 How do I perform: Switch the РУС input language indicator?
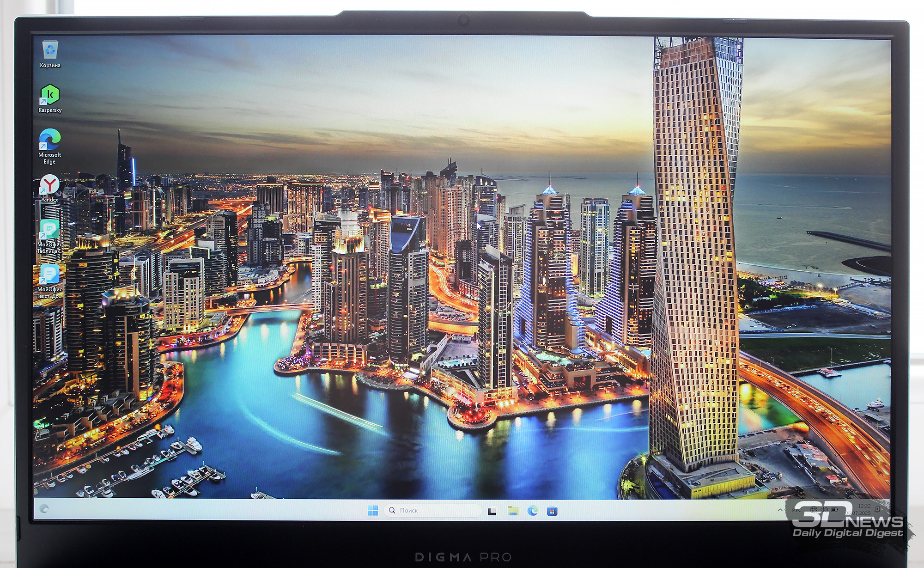click(796, 510)
